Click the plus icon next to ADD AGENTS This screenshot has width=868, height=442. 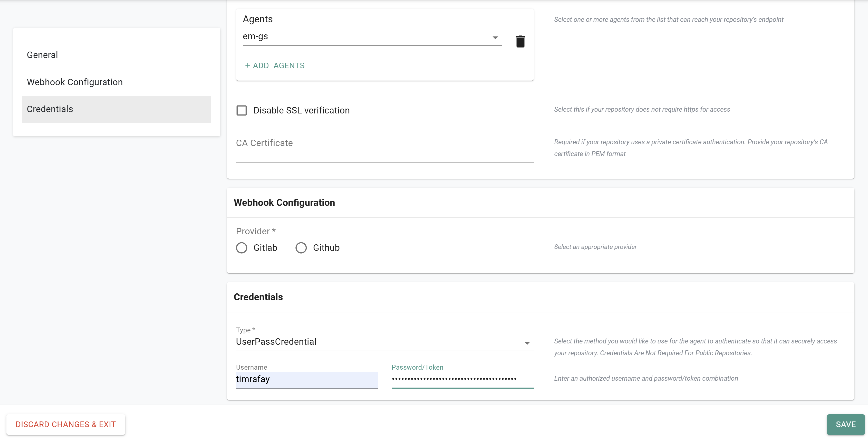point(248,65)
